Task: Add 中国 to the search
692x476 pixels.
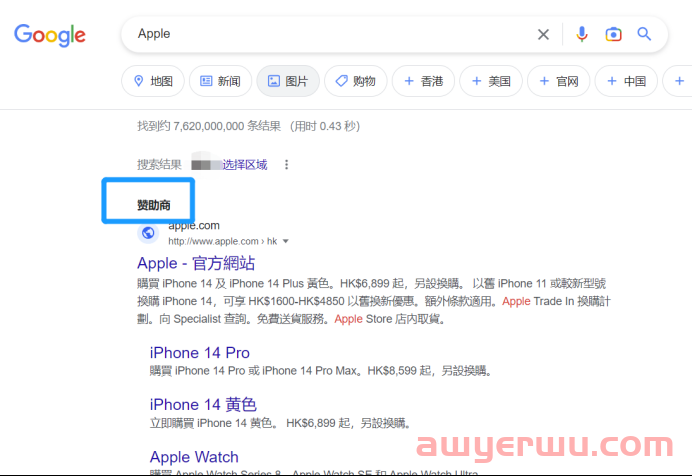Action: click(626, 81)
